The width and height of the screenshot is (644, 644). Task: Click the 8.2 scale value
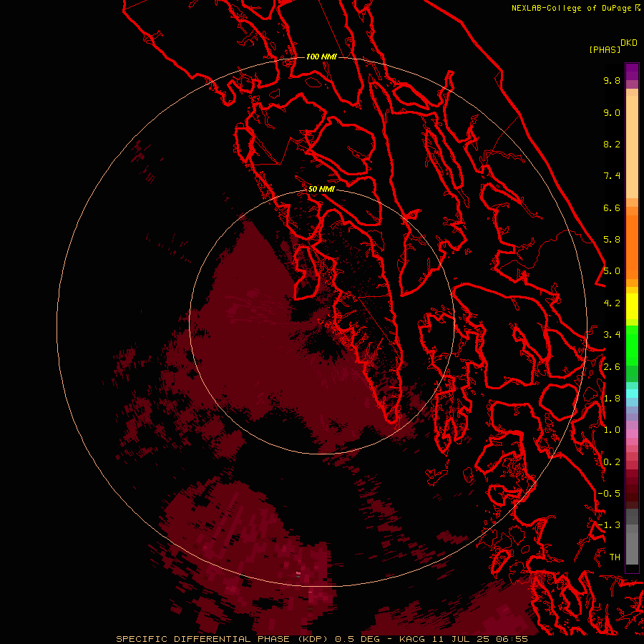tap(612, 145)
